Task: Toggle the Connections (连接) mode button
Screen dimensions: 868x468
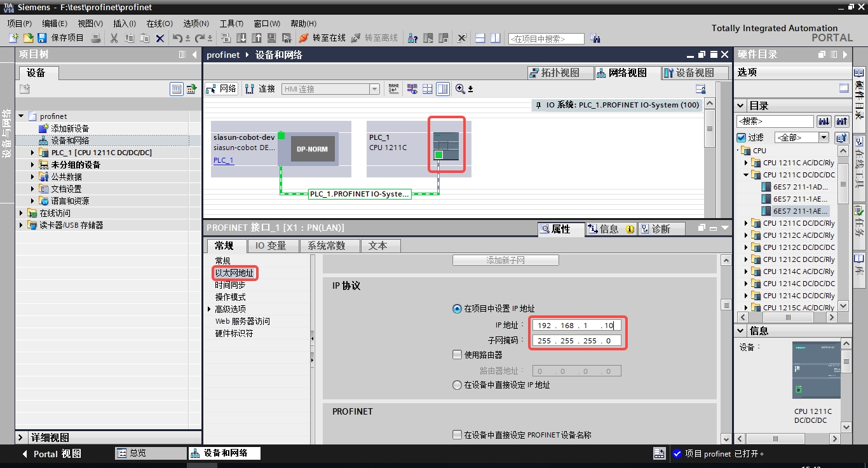Action: pyautogui.click(x=261, y=89)
